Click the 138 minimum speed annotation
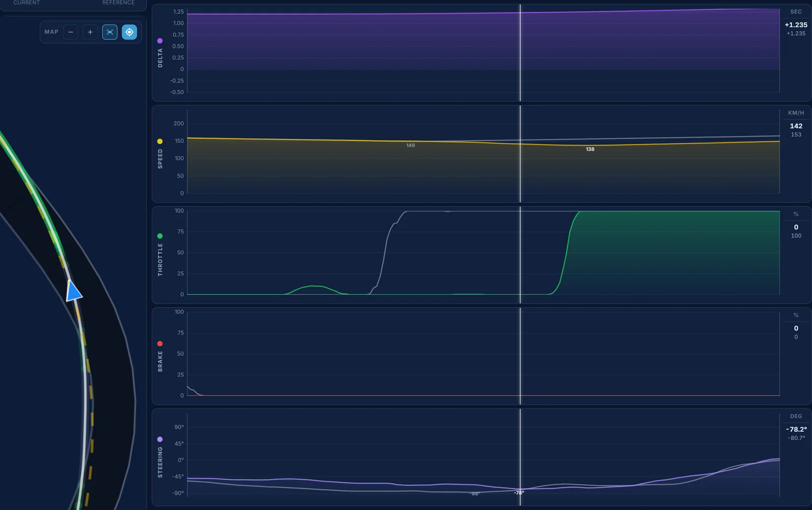The image size is (812, 510). (590, 149)
